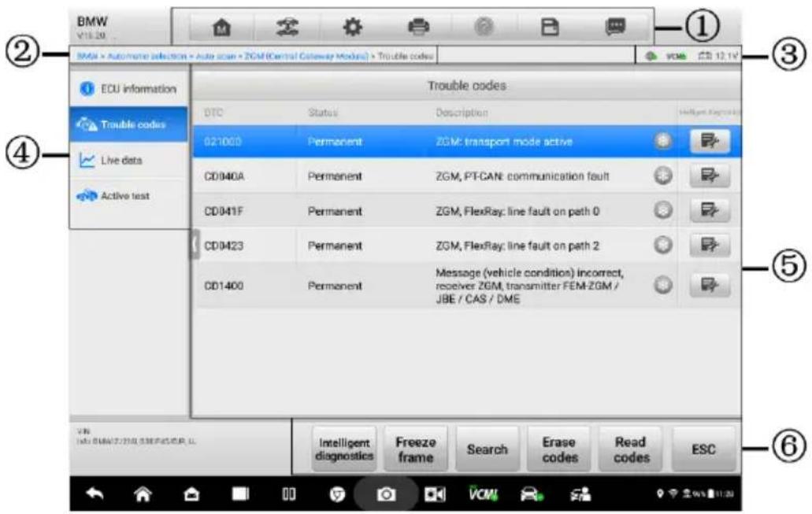Click the 'Message (vehicle condition) incorrect' description
Image resolution: width=812 pixels, height=514 pixels.
pyautogui.click(x=529, y=286)
